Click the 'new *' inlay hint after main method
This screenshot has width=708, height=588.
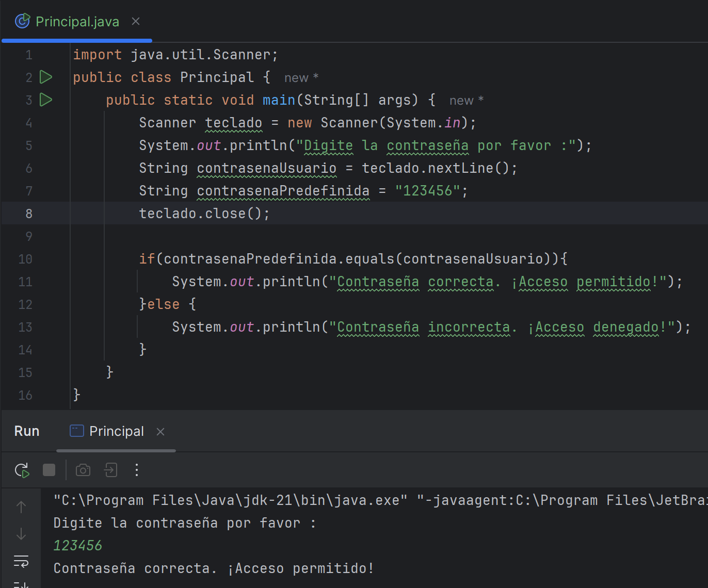(x=466, y=101)
